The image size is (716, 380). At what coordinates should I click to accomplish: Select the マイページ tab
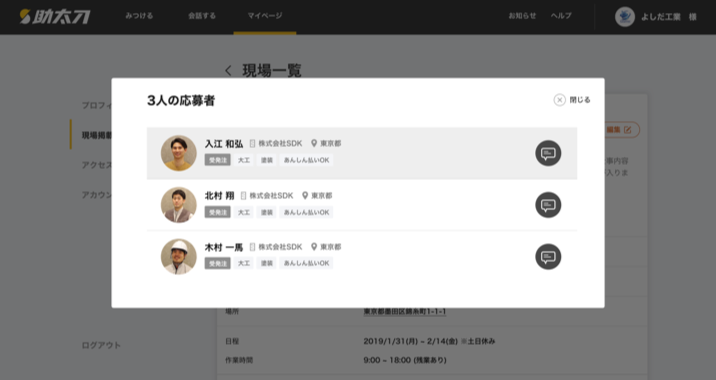[265, 16]
